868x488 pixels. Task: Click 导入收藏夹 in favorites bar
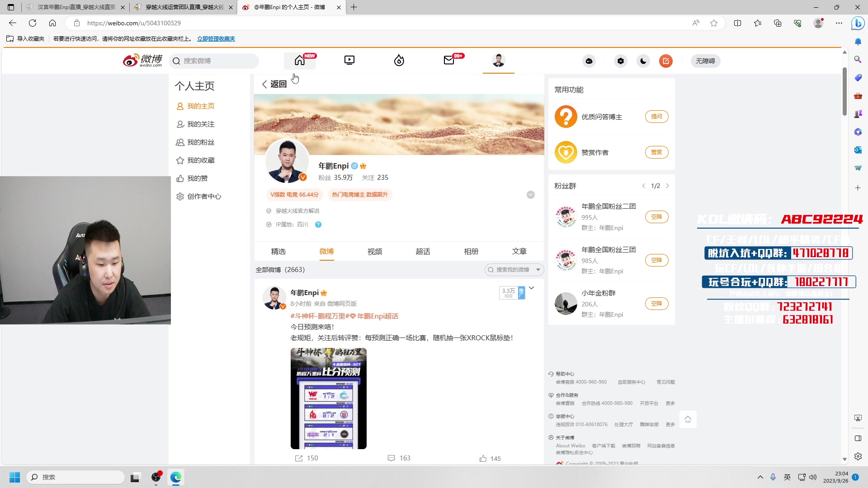26,39
